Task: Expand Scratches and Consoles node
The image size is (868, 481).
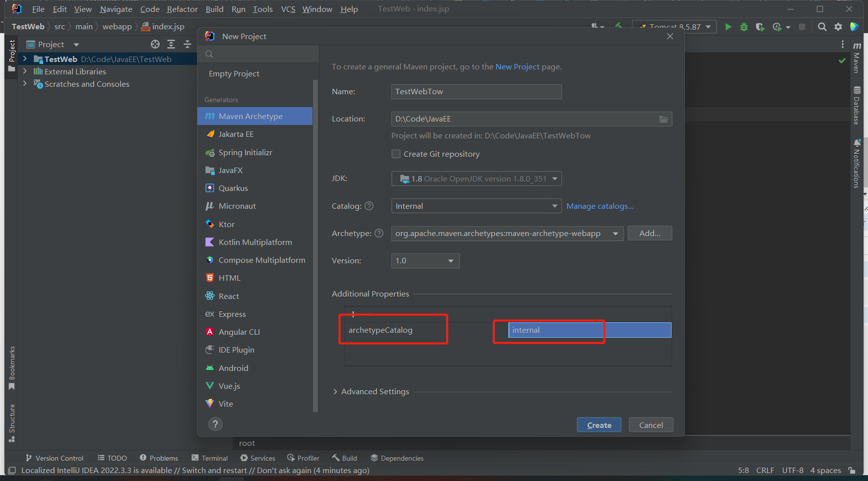Action: 25,84
